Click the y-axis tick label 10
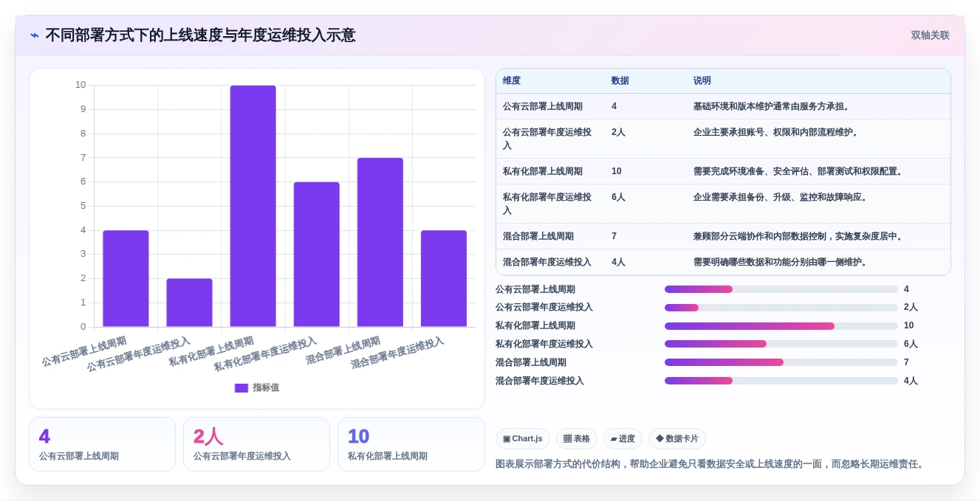This screenshot has width=980, height=501. (80, 85)
